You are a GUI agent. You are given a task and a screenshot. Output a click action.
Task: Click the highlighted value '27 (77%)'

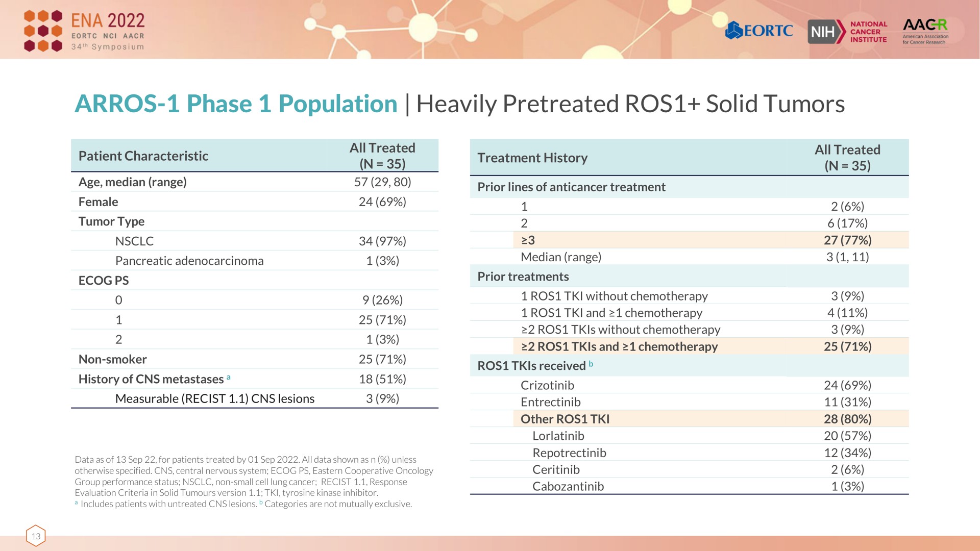pyautogui.click(x=847, y=240)
